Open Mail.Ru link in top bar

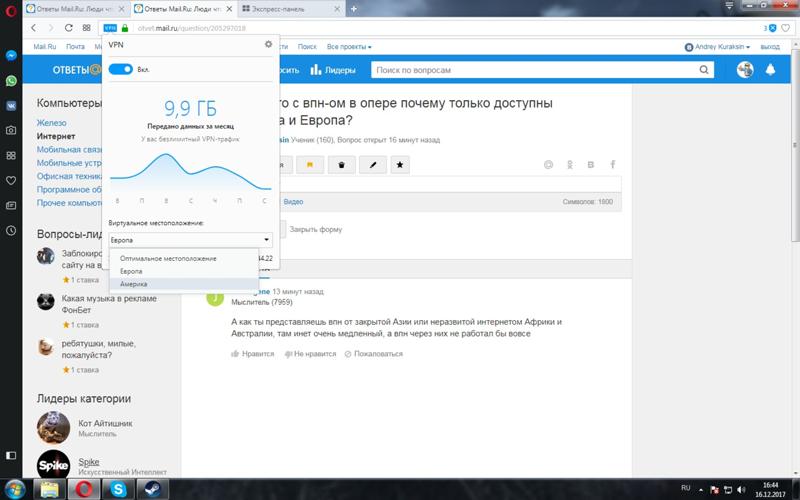point(45,46)
